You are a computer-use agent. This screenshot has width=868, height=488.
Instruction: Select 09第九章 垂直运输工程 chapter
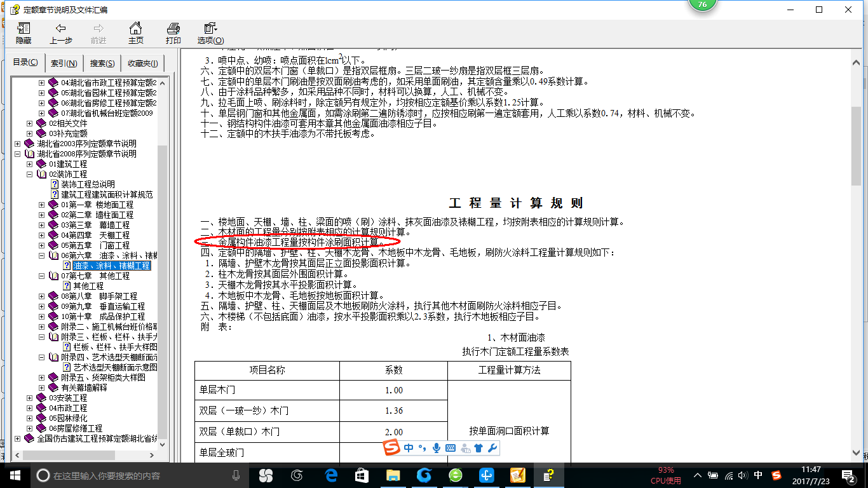[103, 306]
